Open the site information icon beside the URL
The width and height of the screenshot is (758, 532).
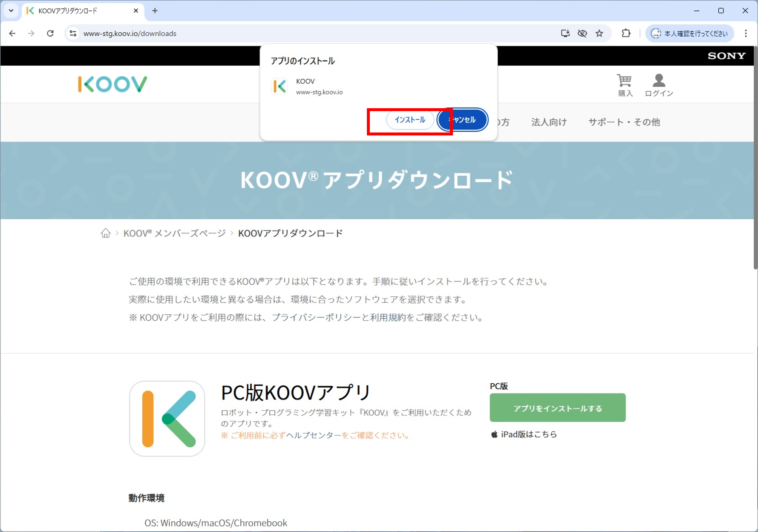pos(73,34)
